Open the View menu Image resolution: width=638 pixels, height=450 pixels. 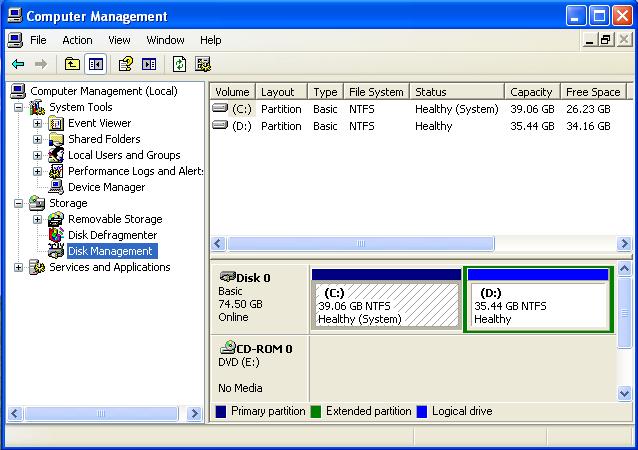119,40
